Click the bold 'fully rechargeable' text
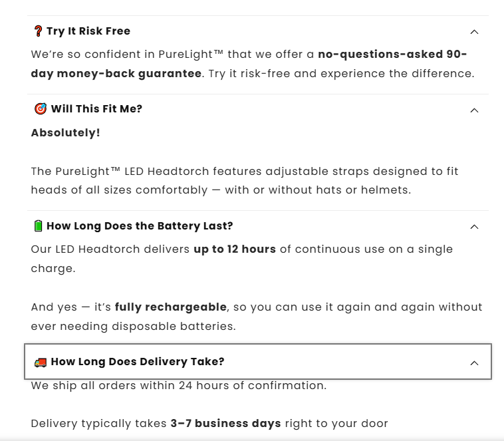Image resolution: width=504 pixels, height=441 pixels. (x=171, y=307)
